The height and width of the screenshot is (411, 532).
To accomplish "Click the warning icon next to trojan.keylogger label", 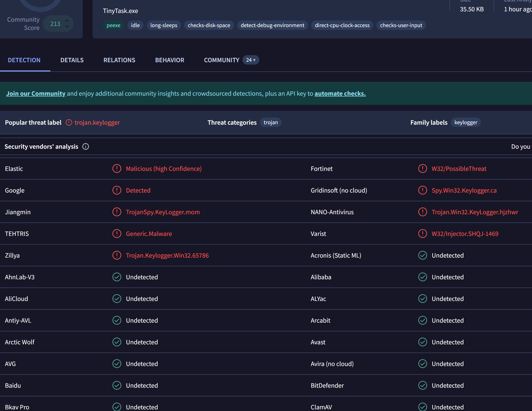I will click(69, 123).
